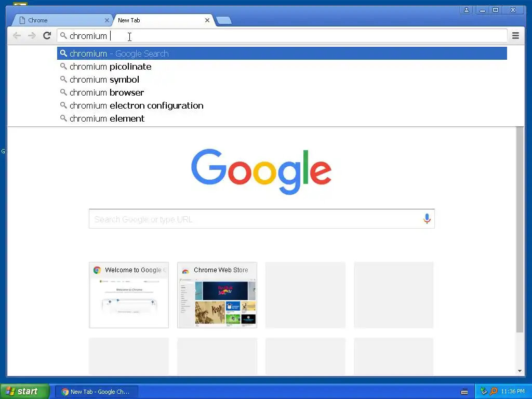Close the Chrome window
This screenshot has width=532, height=399.
pos(513,10)
